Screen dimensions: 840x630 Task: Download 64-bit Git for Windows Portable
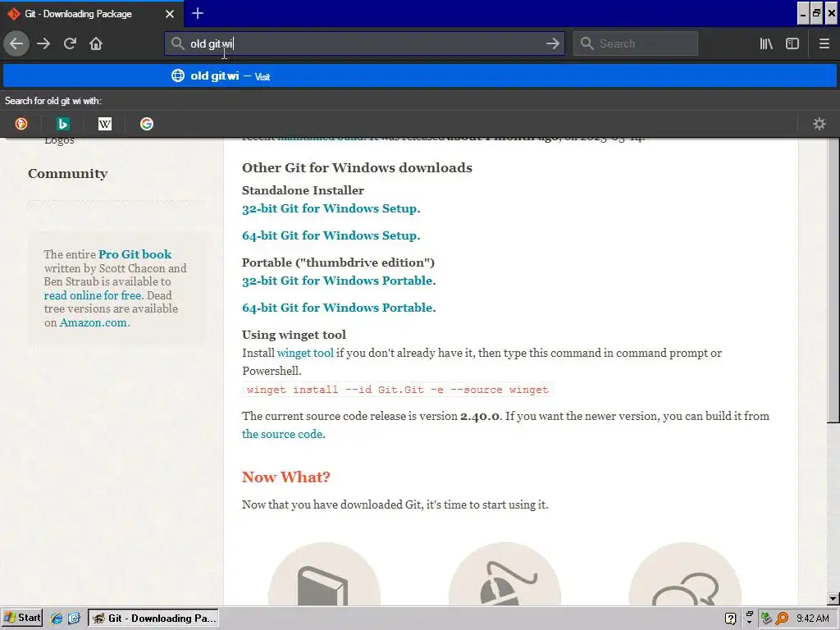pos(337,308)
